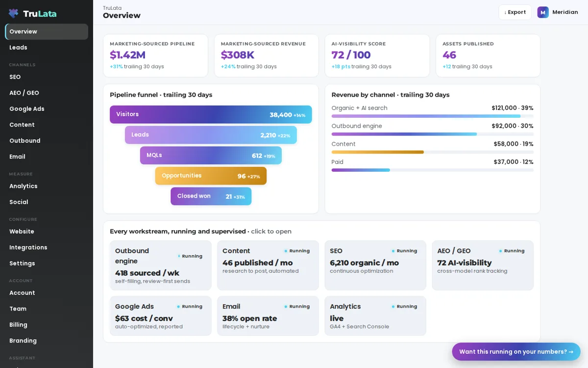Click the Leads funnel bar
588x368 pixels.
click(x=211, y=135)
